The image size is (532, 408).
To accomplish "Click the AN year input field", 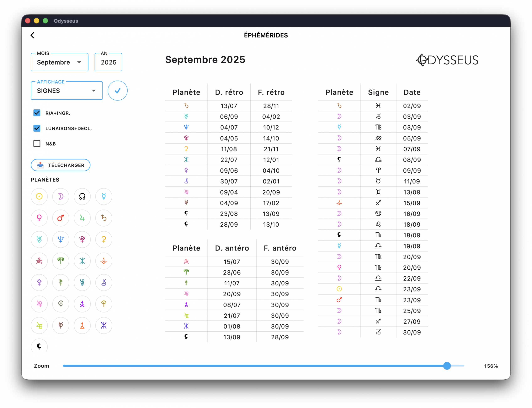I will 108,62.
